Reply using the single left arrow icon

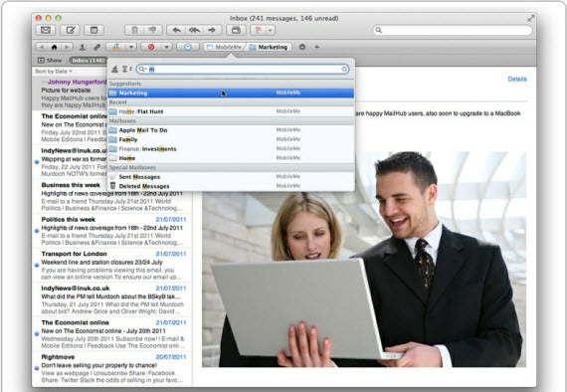tap(176, 30)
